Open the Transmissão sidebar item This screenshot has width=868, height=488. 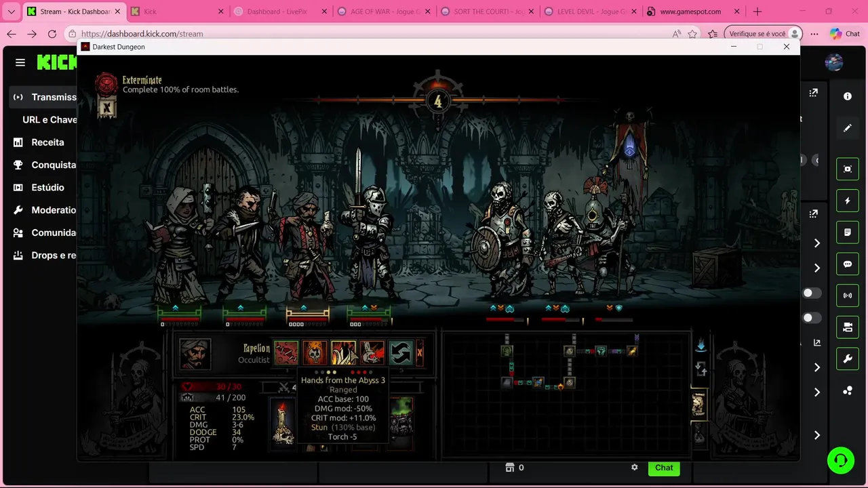coord(44,97)
